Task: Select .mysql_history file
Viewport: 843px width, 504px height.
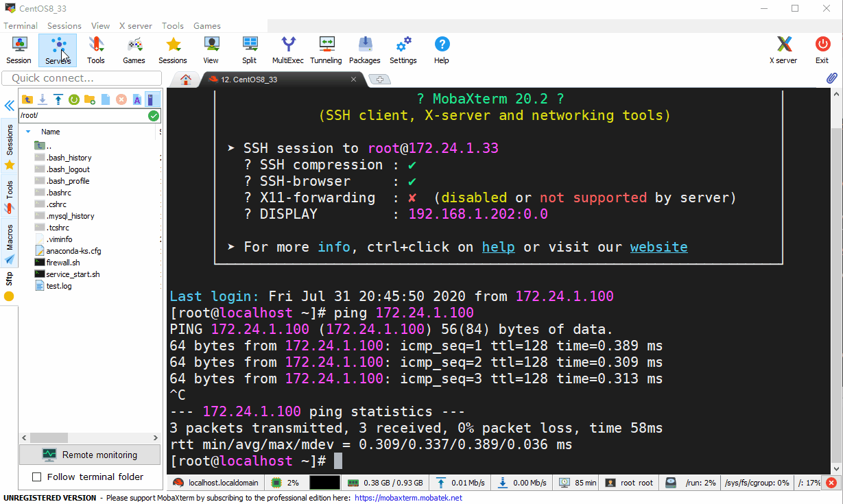Action: coord(64,216)
